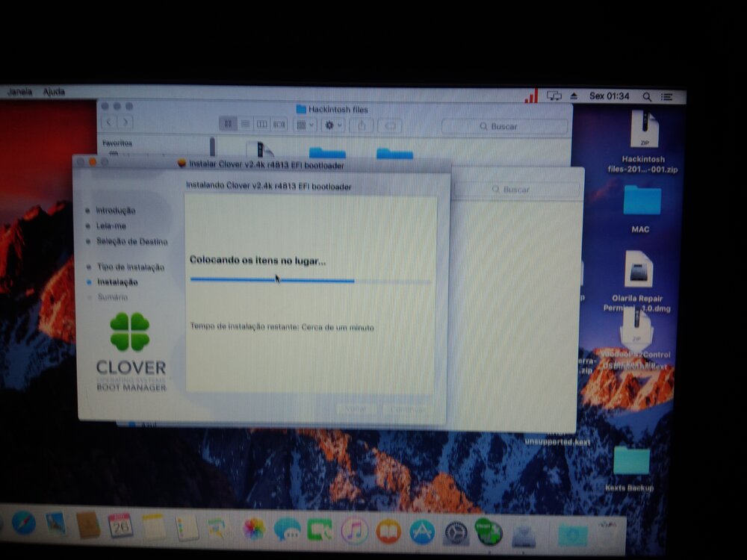This screenshot has width=747, height=560.
Task: Click the Clover installation progress bar
Action: [x=310, y=281]
